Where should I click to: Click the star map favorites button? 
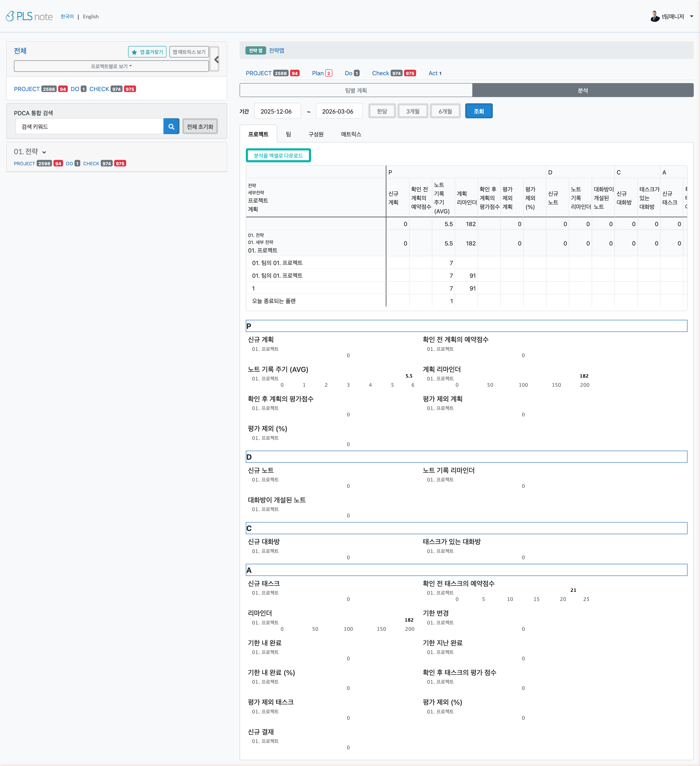point(147,52)
